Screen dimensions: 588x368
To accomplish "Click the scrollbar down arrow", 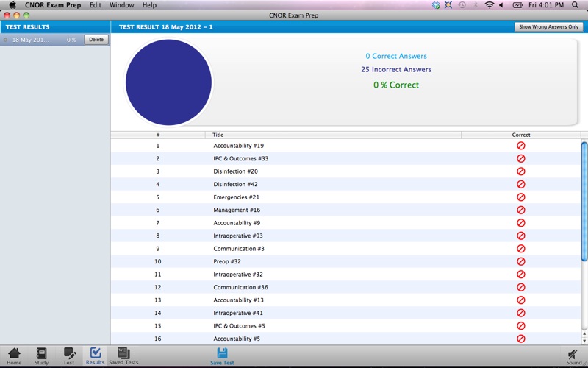I will click(x=584, y=341).
